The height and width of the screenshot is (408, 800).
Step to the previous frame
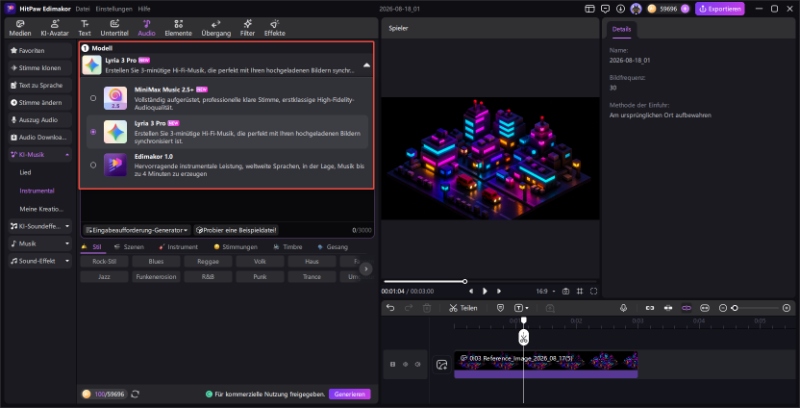(x=471, y=291)
